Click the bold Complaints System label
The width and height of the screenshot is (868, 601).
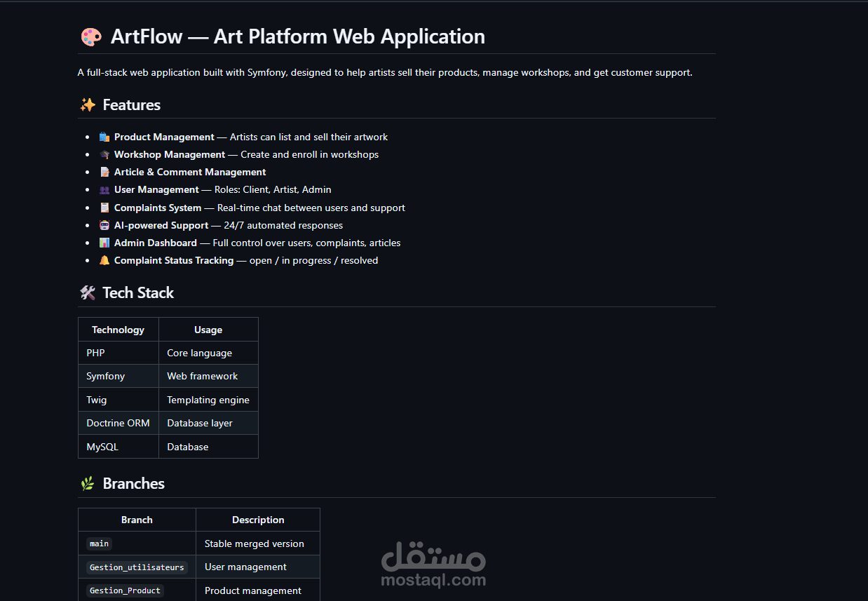click(158, 208)
